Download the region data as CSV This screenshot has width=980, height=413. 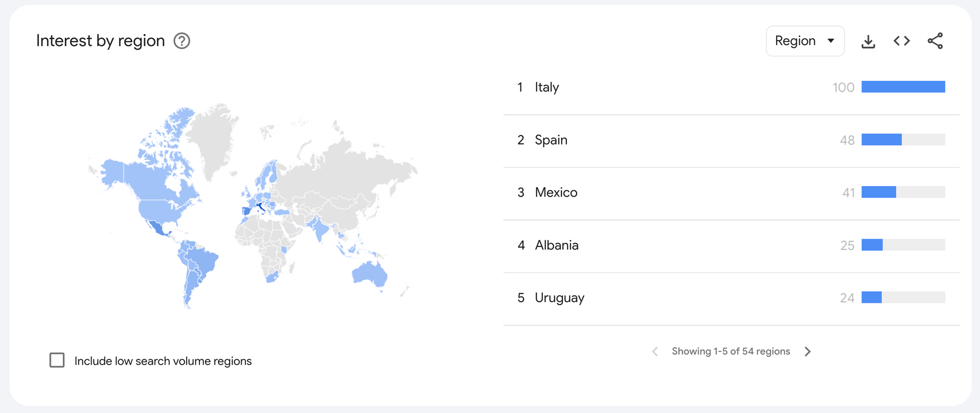click(868, 41)
